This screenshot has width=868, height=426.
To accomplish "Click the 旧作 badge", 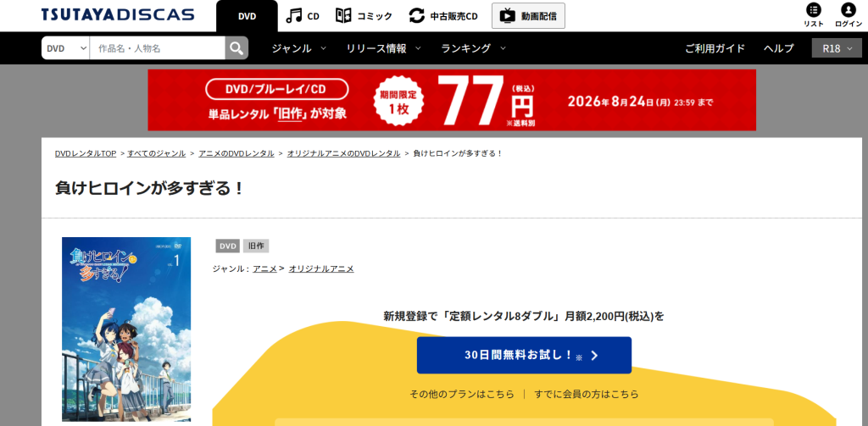I will [256, 246].
